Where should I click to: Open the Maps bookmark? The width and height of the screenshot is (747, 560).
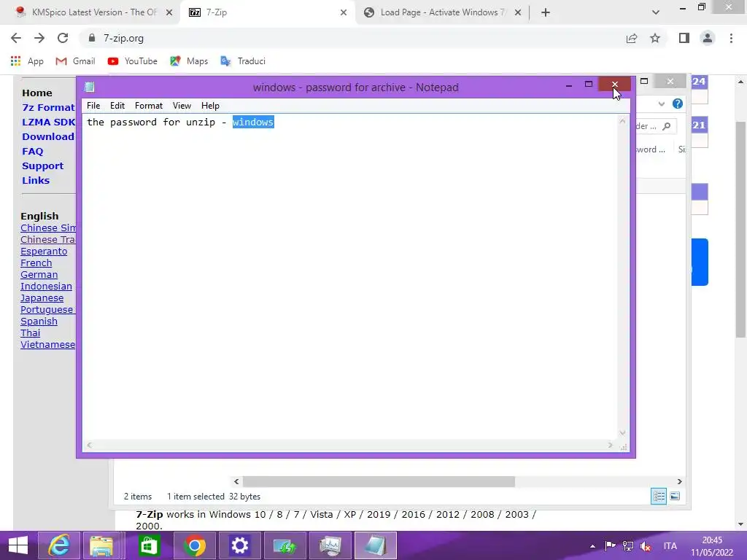pyautogui.click(x=189, y=61)
